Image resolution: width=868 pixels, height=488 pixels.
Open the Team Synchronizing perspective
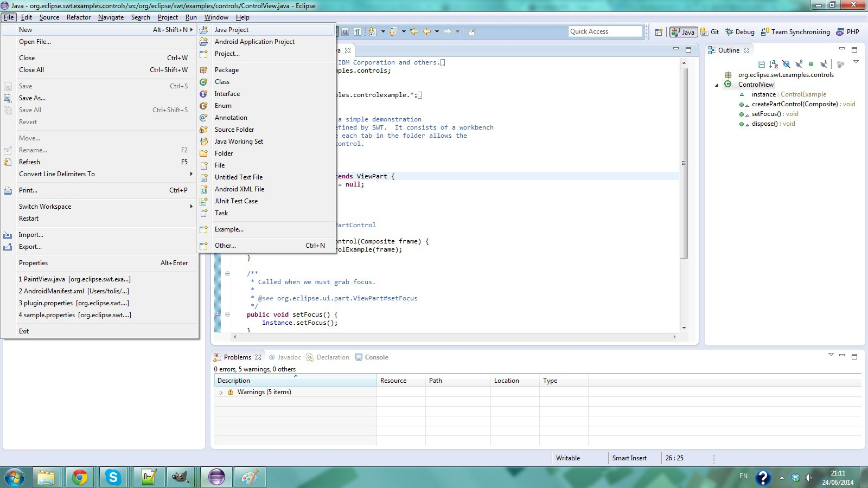pos(795,32)
